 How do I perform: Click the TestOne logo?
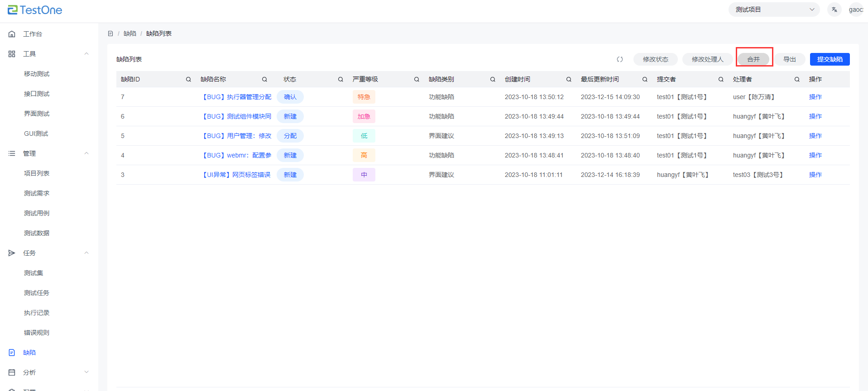(35, 10)
